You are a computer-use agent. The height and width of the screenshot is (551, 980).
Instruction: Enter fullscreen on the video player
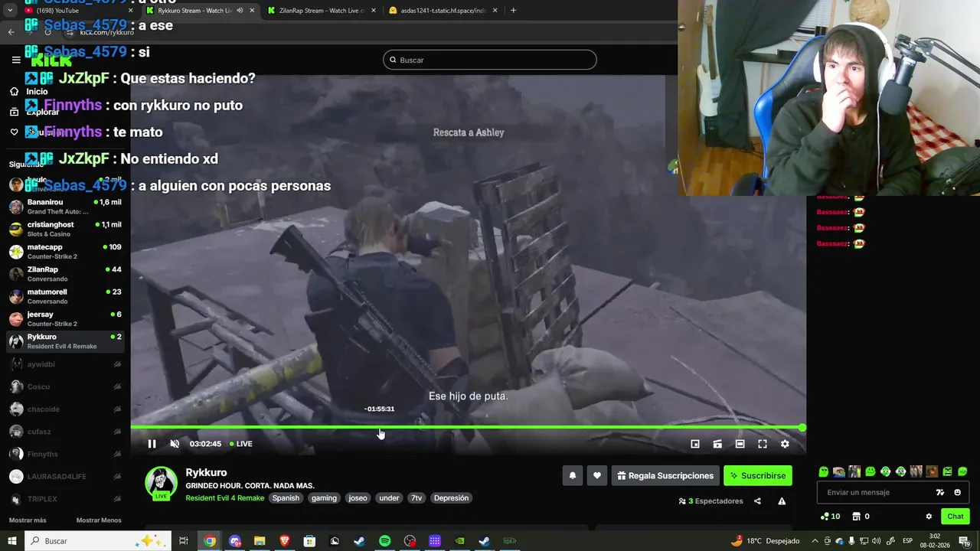click(763, 444)
